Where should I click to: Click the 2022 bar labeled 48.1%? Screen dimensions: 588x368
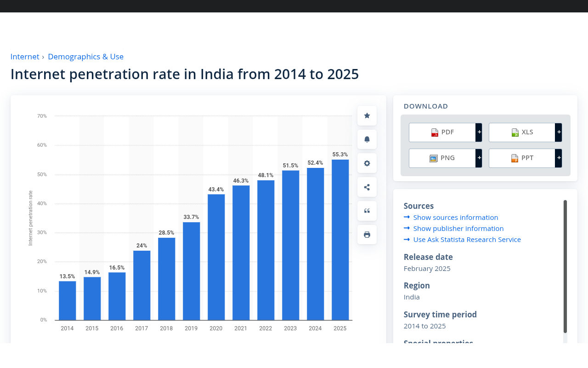266,250
